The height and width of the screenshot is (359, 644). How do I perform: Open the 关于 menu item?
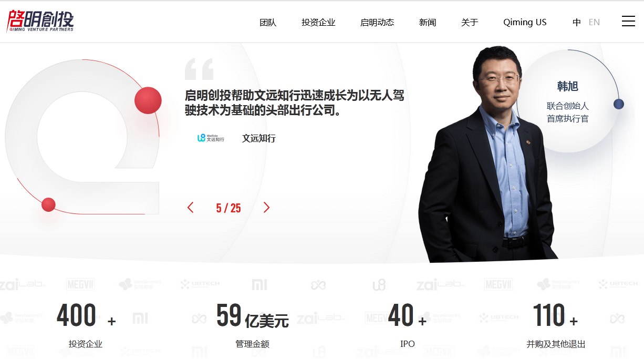[470, 23]
